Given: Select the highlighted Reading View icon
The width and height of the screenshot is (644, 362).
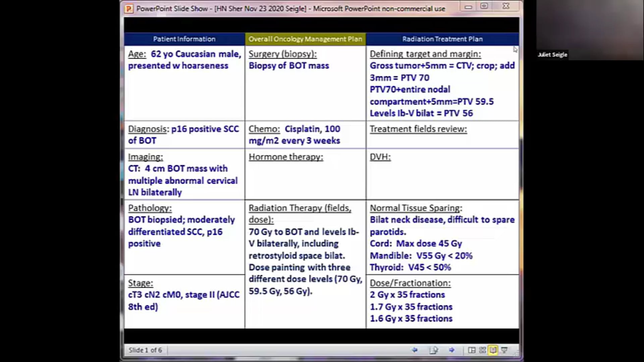Looking at the screenshot, I should [x=493, y=350].
